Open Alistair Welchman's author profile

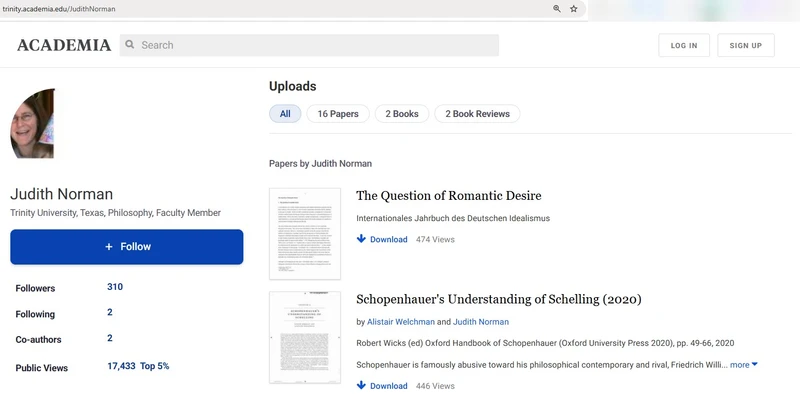401,322
